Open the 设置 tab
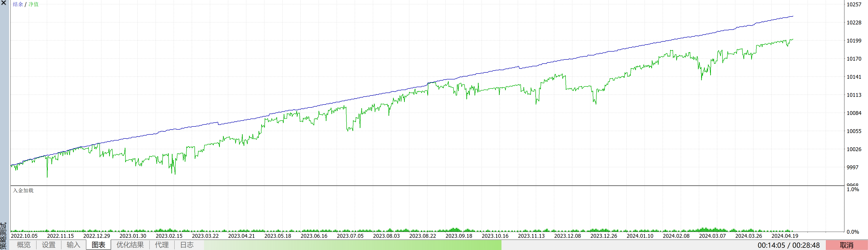This screenshot has height=250, width=868. click(48, 245)
